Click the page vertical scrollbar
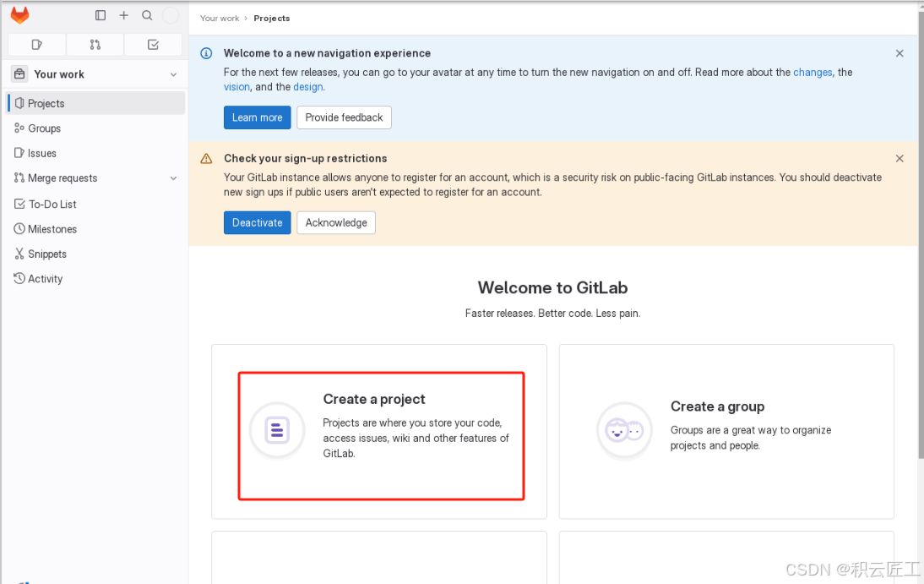This screenshot has height=584, width=924. click(921, 236)
